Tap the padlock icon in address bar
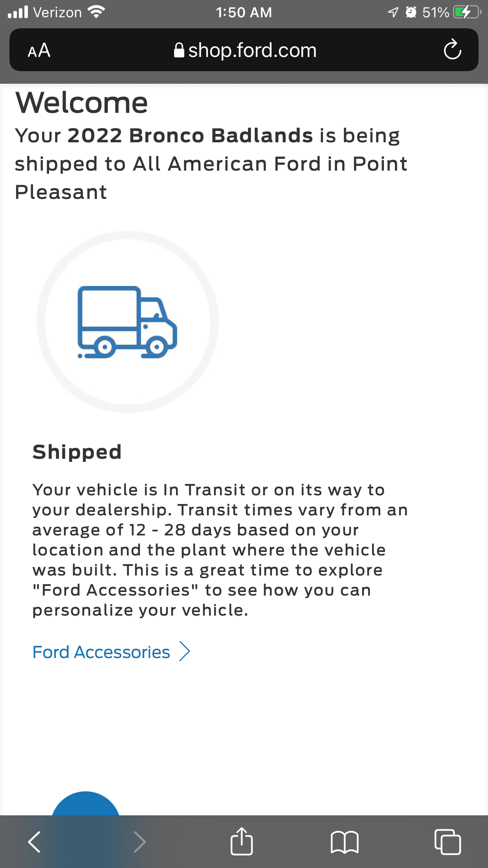Viewport: 488px width, 868px height. (179, 50)
